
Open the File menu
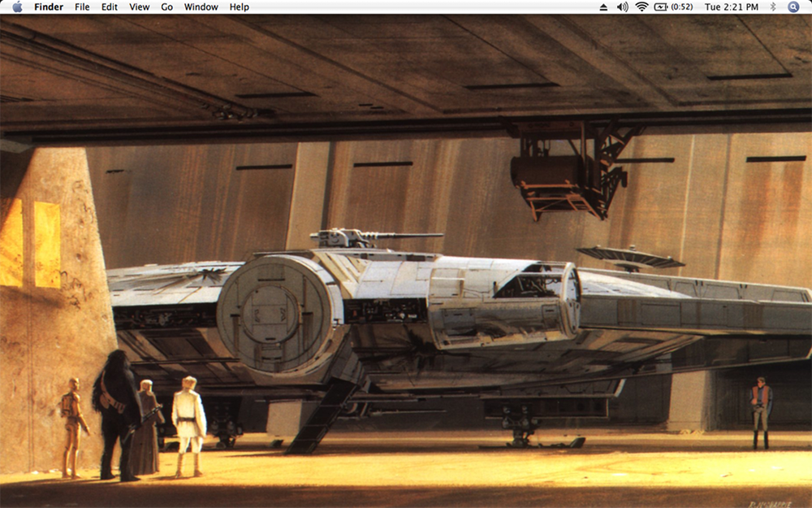click(x=82, y=7)
